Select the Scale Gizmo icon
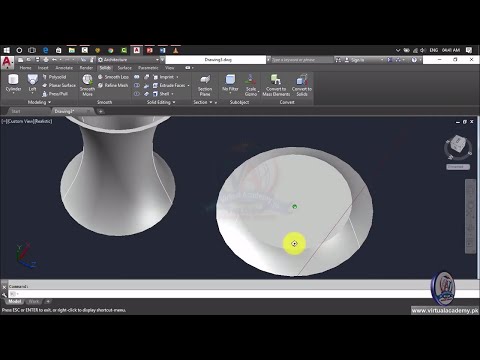 [251, 80]
